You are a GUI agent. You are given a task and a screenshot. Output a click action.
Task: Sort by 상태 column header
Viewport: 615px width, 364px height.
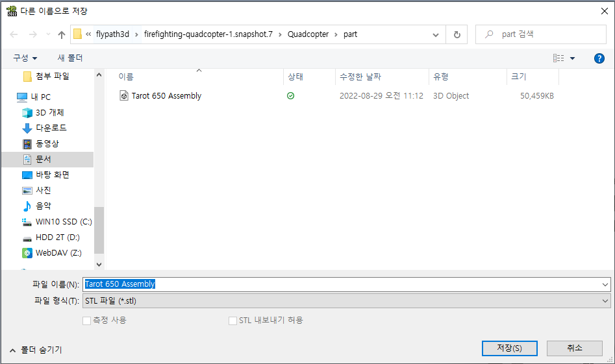pos(295,77)
